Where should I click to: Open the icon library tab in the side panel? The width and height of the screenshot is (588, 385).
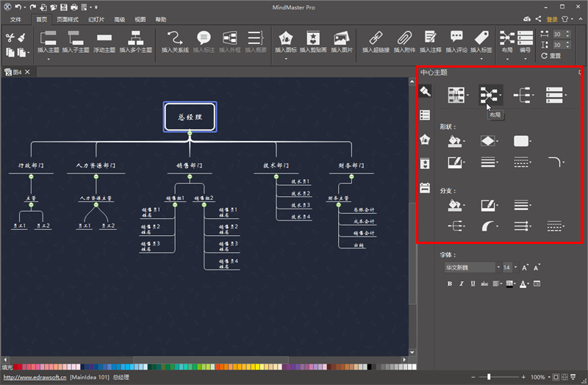point(425,140)
